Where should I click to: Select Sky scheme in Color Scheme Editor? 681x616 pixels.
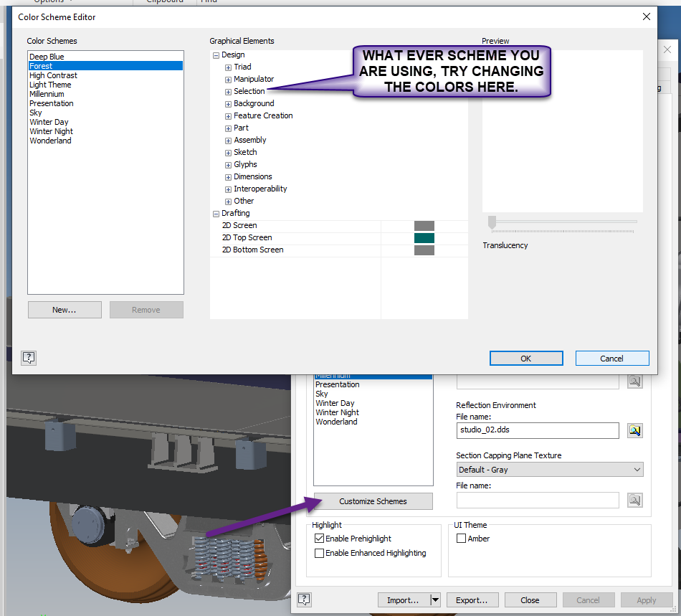pos(105,113)
